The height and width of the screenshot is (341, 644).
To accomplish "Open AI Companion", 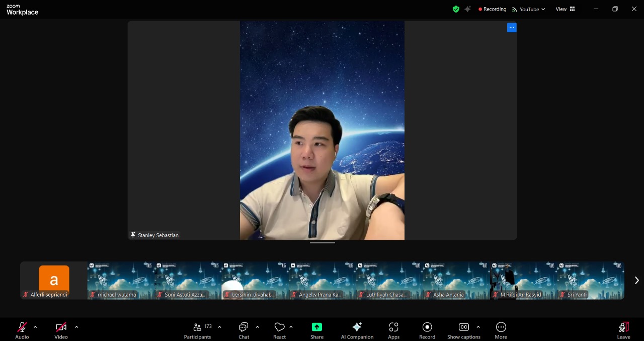I will pos(357,330).
